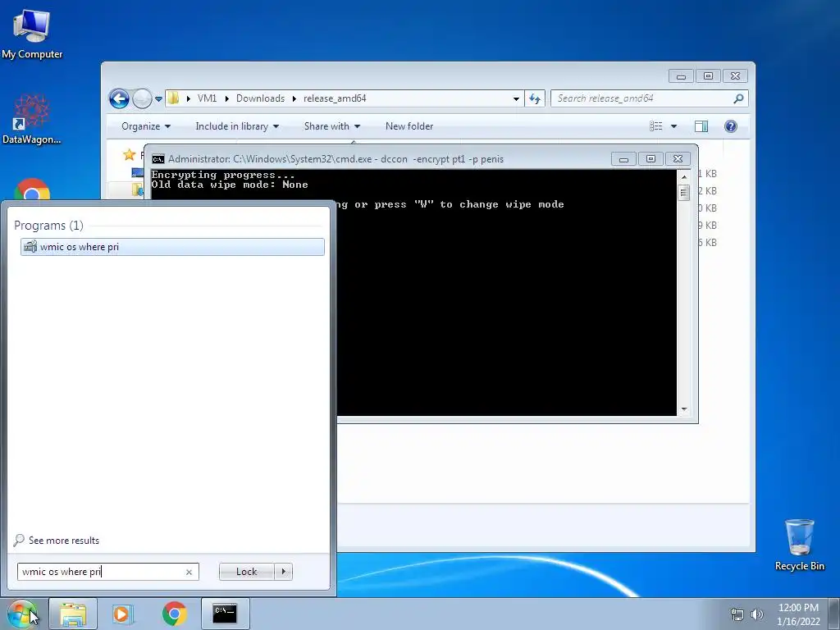840x630 pixels.
Task: Expand address bar history dropdown
Action: pyautogui.click(x=516, y=98)
